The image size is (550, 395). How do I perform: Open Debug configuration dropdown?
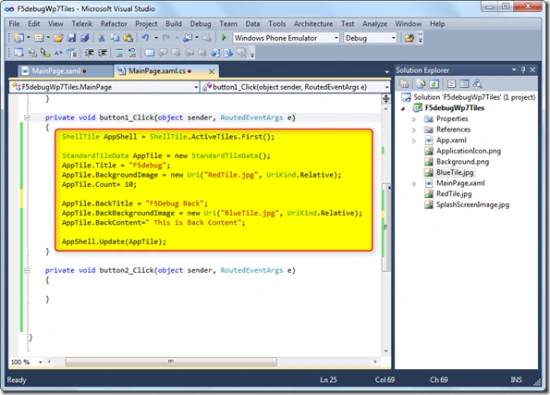pos(393,38)
